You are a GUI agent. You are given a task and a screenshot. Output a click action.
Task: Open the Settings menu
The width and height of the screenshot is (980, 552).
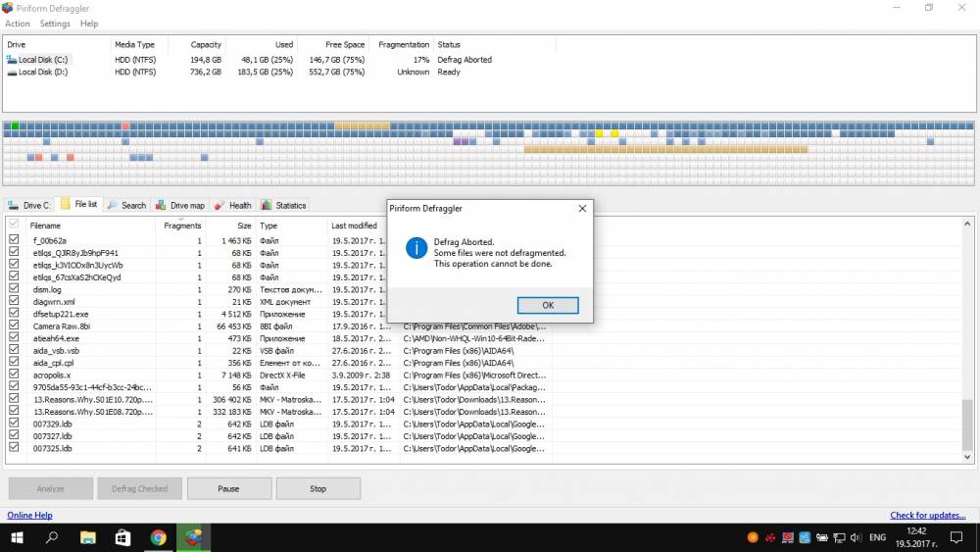[55, 24]
